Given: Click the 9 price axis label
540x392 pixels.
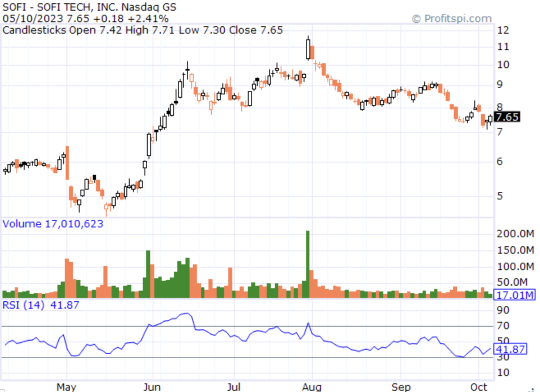Looking at the screenshot, I should click(500, 84).
